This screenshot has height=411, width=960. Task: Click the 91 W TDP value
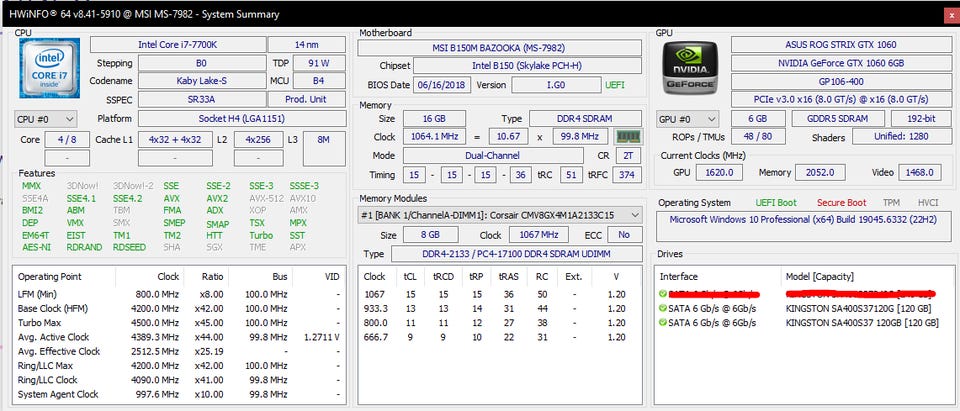coord(319,63)
